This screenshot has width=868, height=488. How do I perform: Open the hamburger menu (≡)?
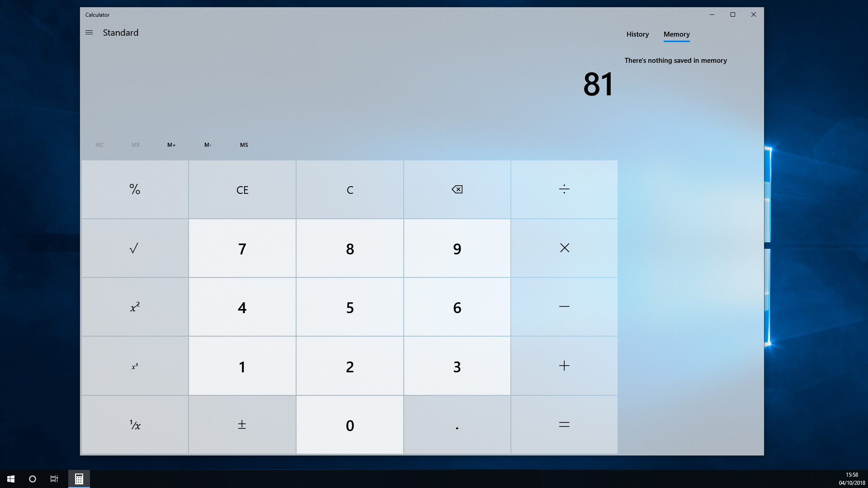[x=90, y=33]
